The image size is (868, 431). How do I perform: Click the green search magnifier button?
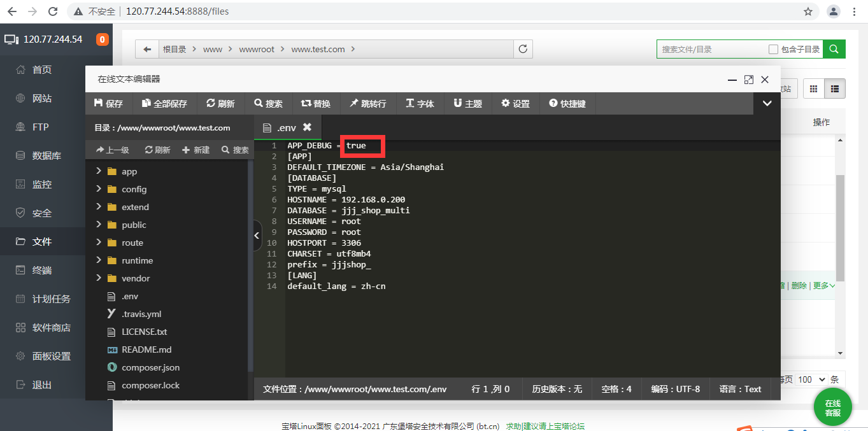[x=834, y=49]
